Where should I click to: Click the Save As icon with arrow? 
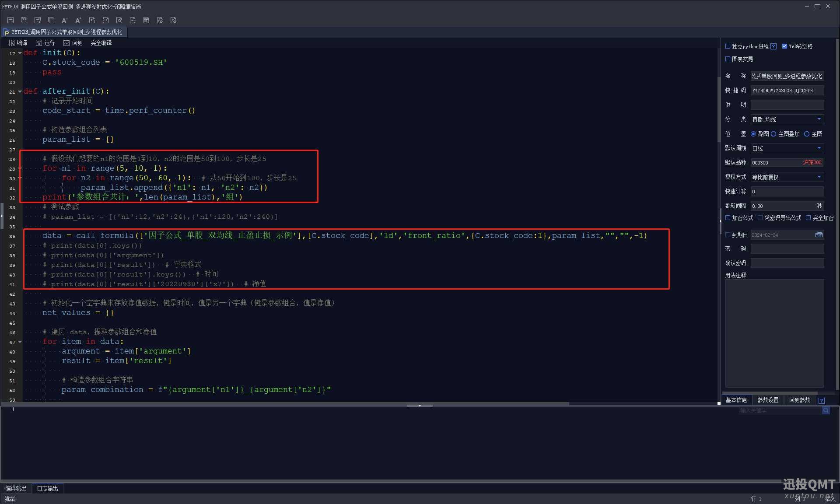point(38,20)
